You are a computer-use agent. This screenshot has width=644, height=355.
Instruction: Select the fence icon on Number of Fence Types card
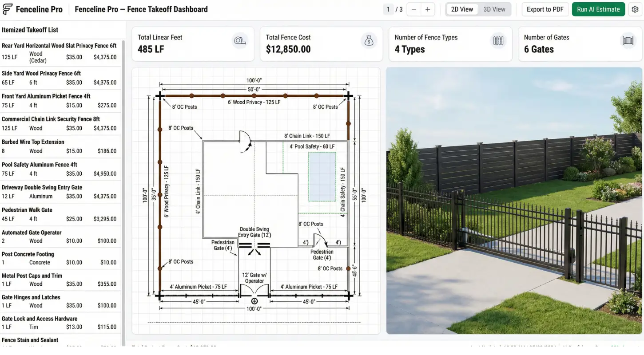pos(498,40)
